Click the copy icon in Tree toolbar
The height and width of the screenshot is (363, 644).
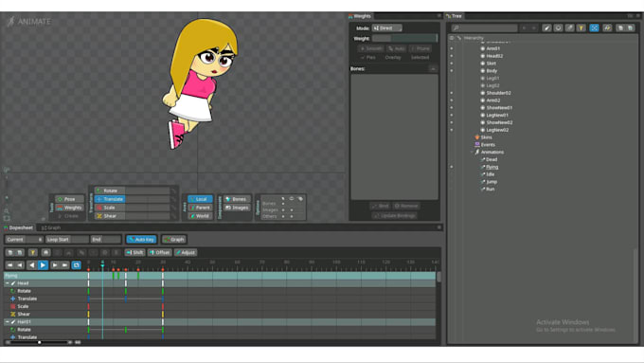[x=620, y=27]
